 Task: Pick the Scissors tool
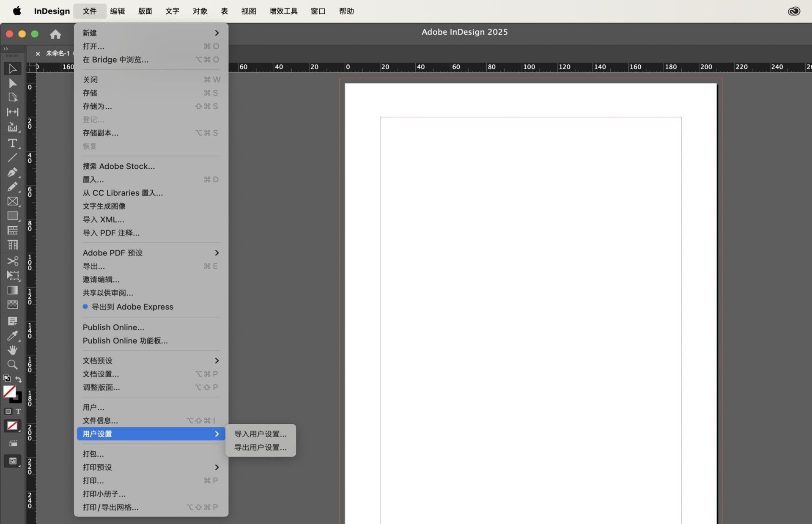(12, 261)
